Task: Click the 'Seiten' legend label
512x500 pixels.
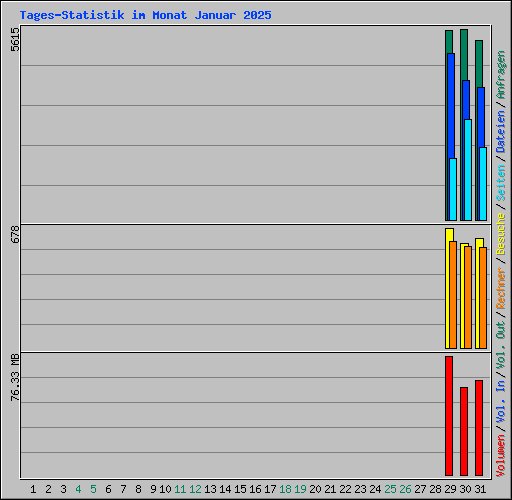Action: 501,183
